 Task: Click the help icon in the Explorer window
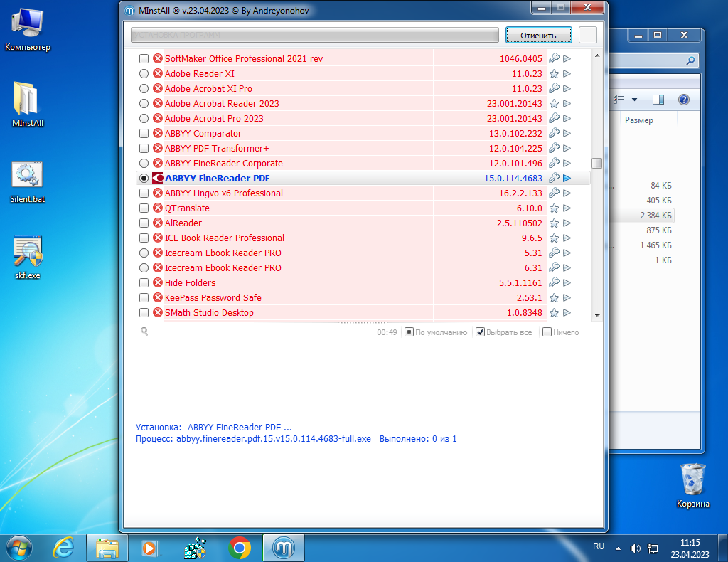[683, 100]
